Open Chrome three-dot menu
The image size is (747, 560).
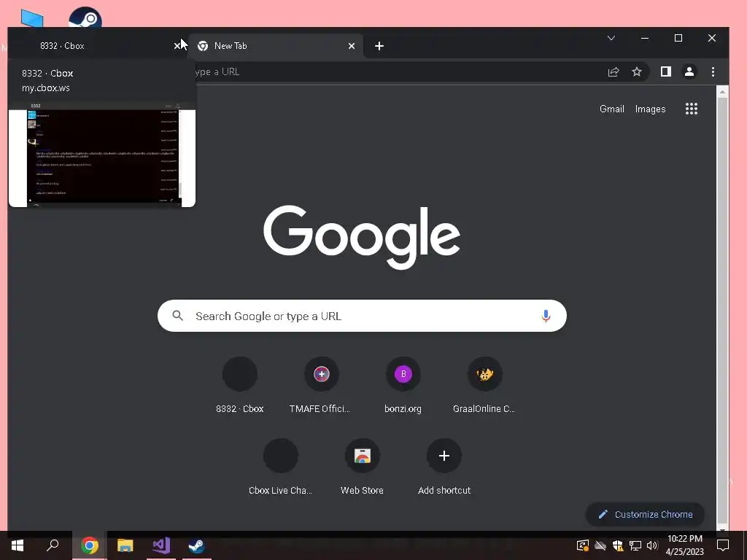click(713, 72)
